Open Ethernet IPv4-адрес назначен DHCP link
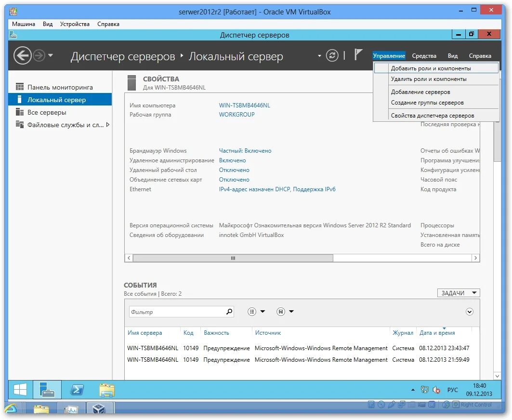The height and width of the screenshot is (420, 512). click(x=277, y=189)
